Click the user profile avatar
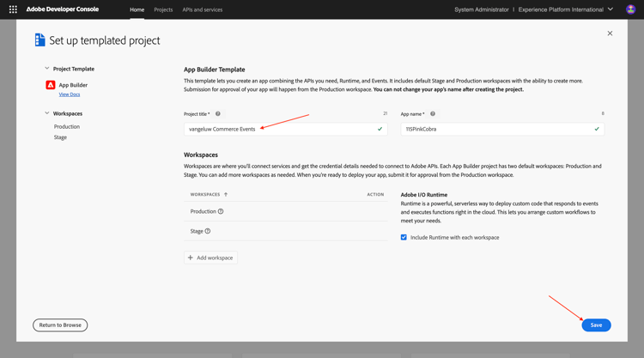Viewport: 644px width, 358px height. coord(630,9)
